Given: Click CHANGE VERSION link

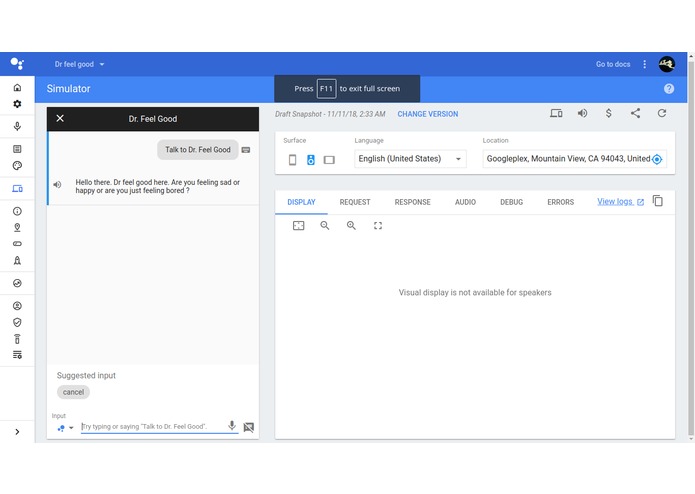Looking at the screenshot, I should point(428,114).
